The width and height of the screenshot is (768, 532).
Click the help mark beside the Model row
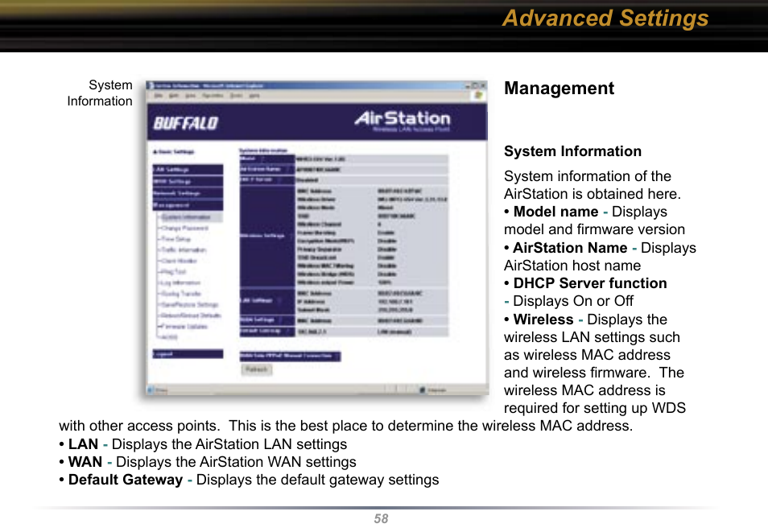(262, 159)
